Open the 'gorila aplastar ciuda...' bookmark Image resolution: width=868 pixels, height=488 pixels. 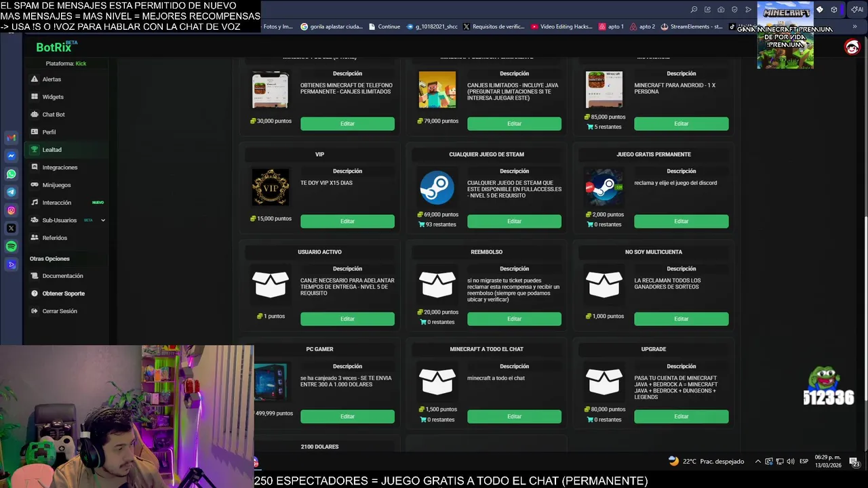[x=332, y=26]
